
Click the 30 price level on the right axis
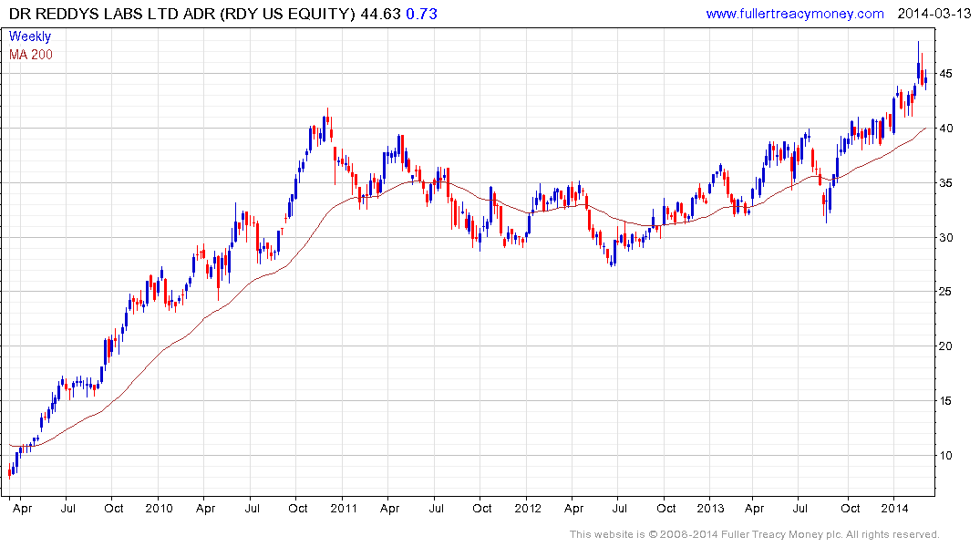(950, 238)
